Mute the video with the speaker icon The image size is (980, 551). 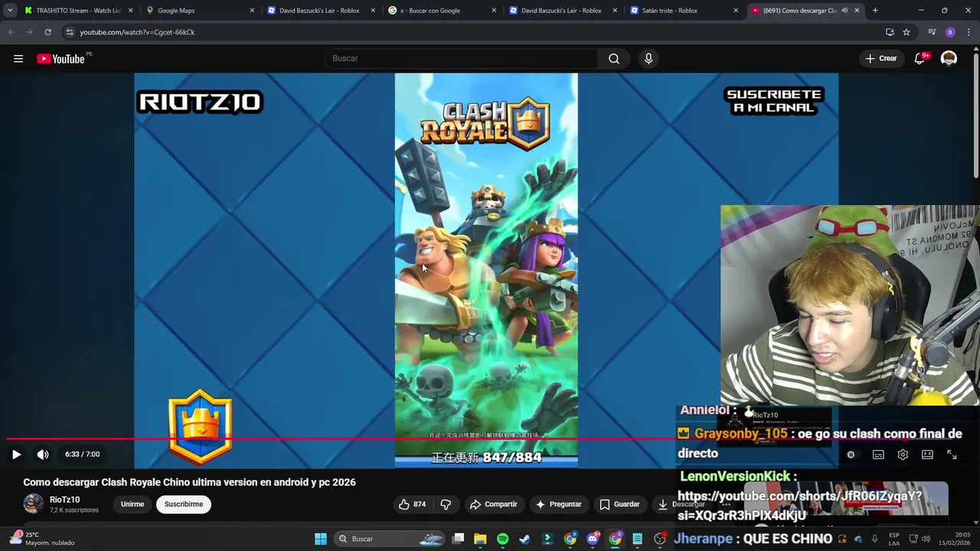point(43,454)
